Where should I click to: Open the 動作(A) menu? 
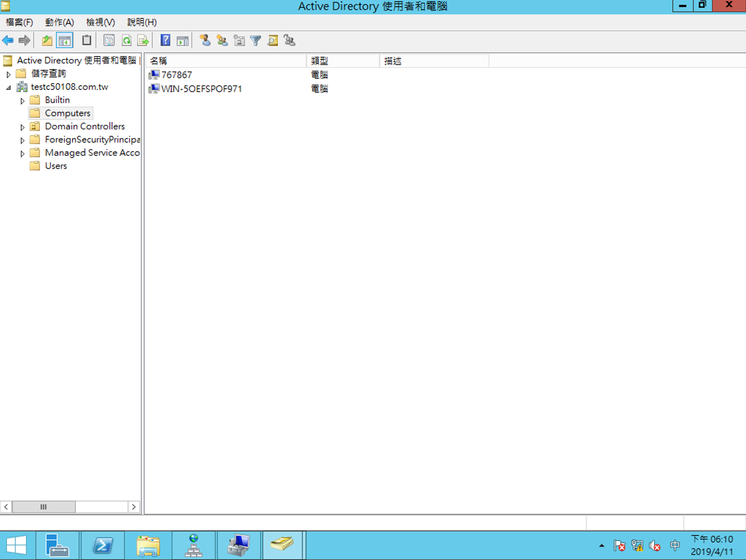pyautogui.click(x=59, y=22)
